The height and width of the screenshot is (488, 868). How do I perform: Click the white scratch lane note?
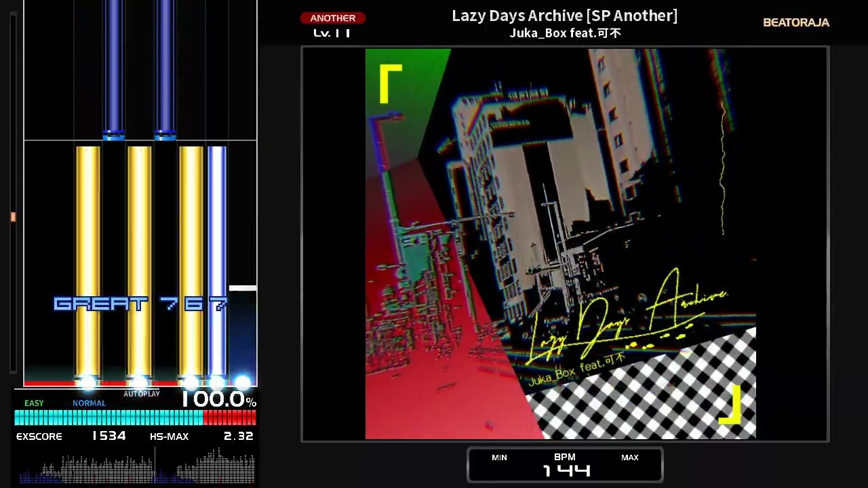pyautogui.click(x=243, y=289)
